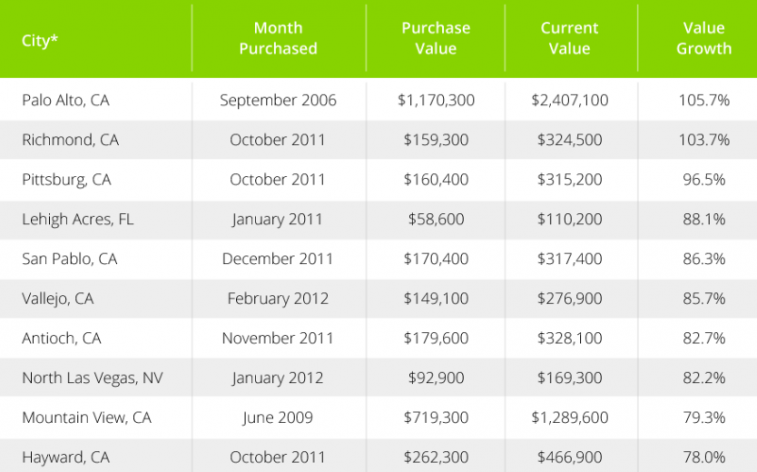The image size is (757, 472).
Task: Click the City column header
Action: 41,42
